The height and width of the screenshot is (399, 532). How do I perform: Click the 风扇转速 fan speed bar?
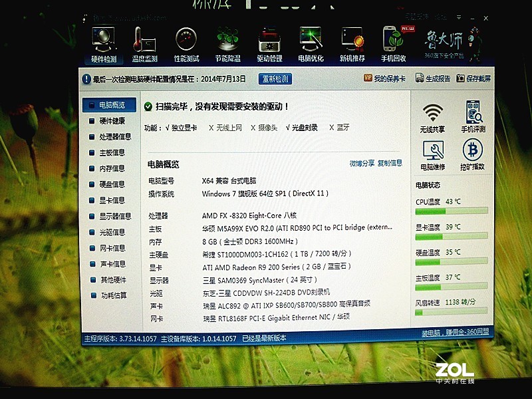[x=452, y=311]
